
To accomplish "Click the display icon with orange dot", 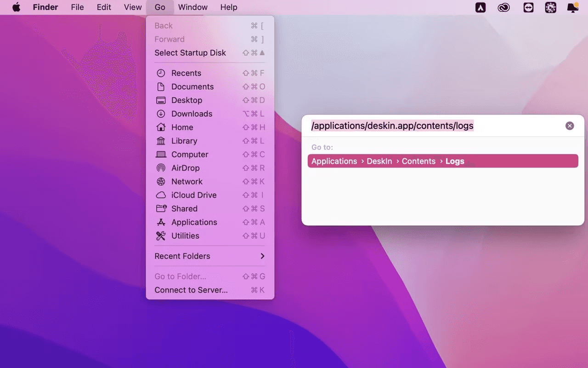I will 573,7.
